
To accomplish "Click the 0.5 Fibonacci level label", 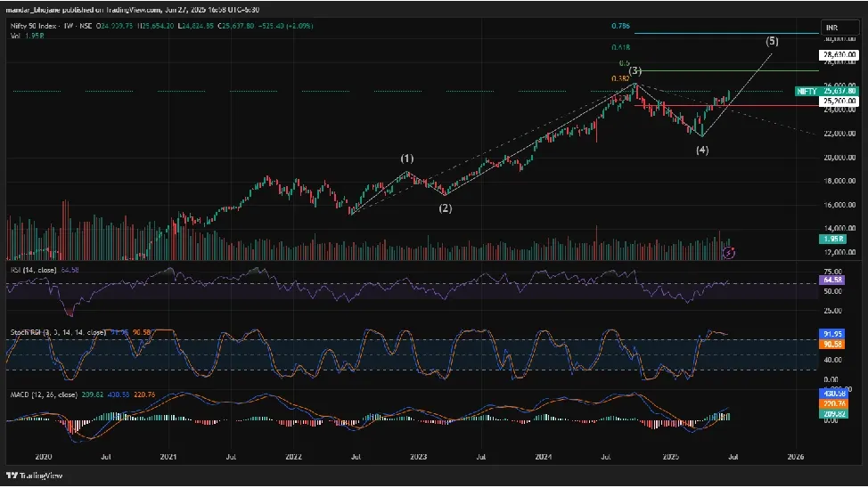I will point(625,63).
